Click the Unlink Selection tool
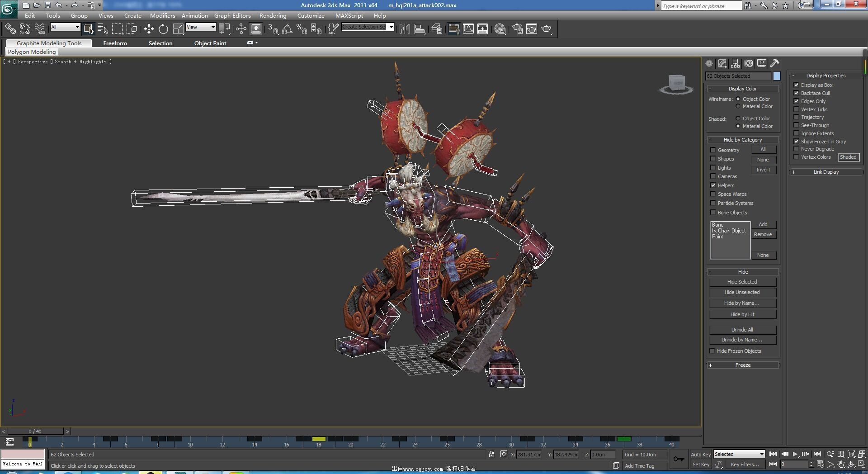The image size is (868, 474). coord(25,29)
